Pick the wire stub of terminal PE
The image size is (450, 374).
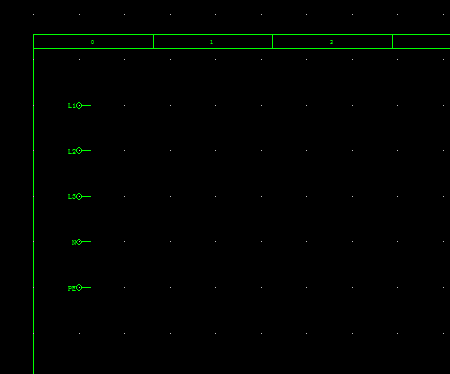pyautogui.click(x=86, y=288)
